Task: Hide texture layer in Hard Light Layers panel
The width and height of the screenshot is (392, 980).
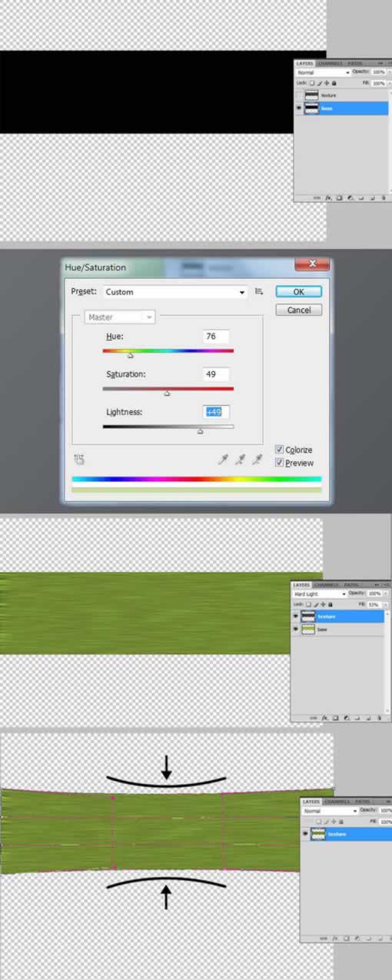Action: coord(296,616)
